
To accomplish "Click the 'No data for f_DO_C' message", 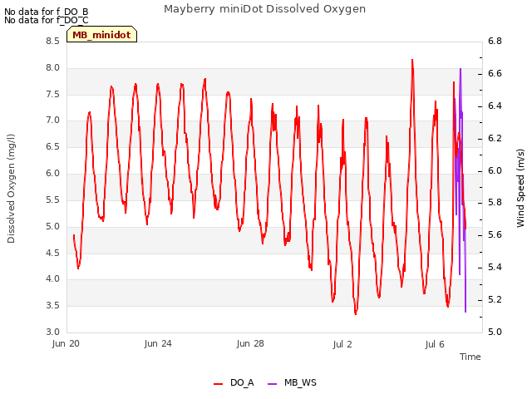I will pyautogui.click(x=47, y=20).
